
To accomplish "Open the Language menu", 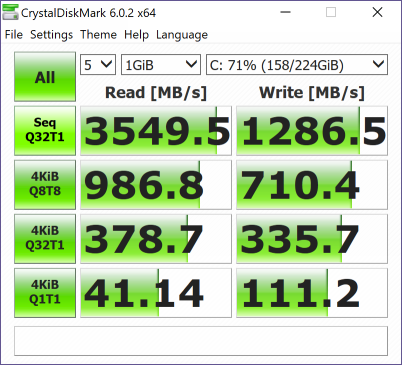I will (182, 35).
